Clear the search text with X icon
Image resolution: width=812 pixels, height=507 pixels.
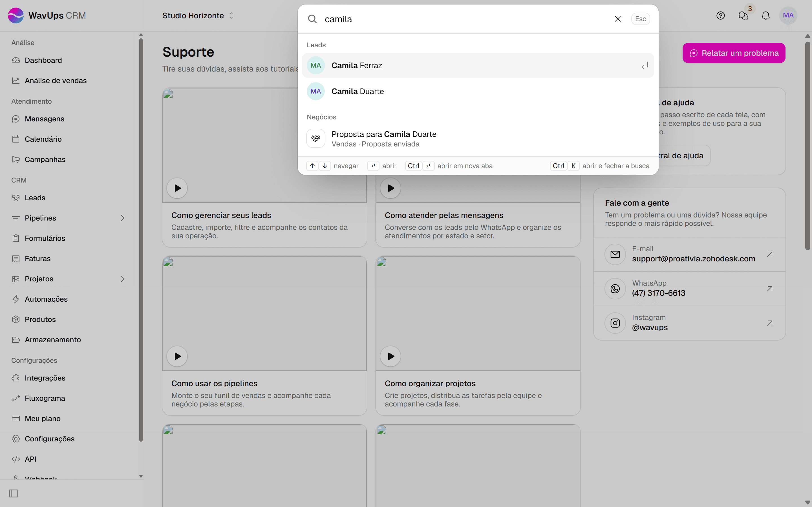point(617,19)
